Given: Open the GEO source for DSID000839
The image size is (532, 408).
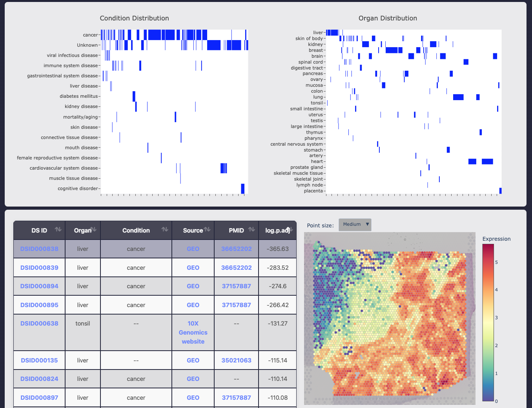Looking at the screenshot, I should [193, 267].
